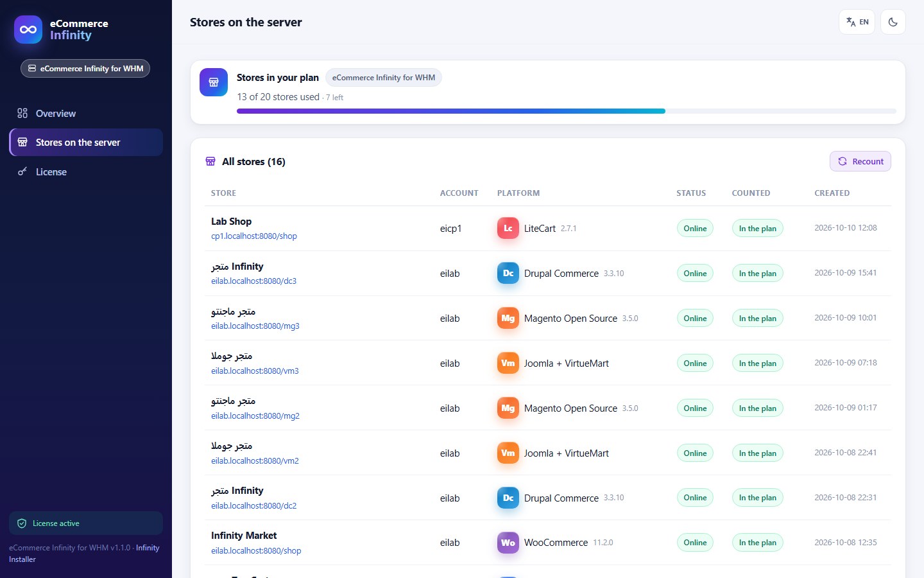Viewport: 924px width, 578px height.
Task: Click the Vm icon in the vm3 store row
Action: (508, 363)
